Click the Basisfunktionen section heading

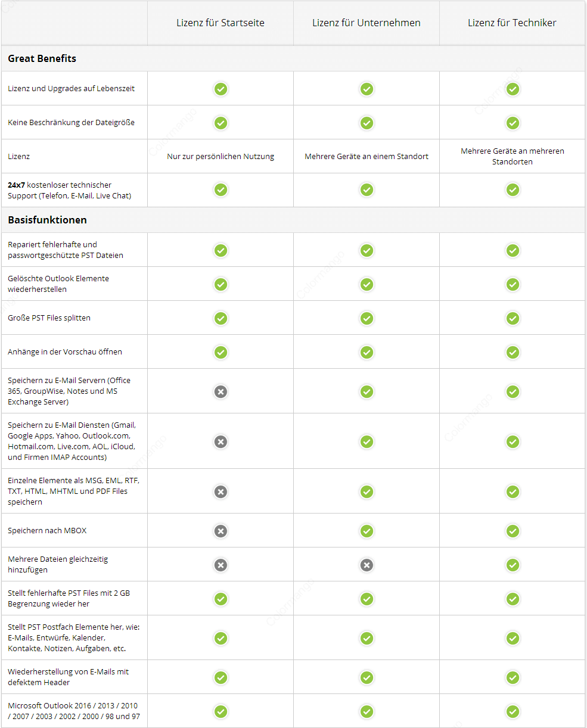tap(47, 220)
